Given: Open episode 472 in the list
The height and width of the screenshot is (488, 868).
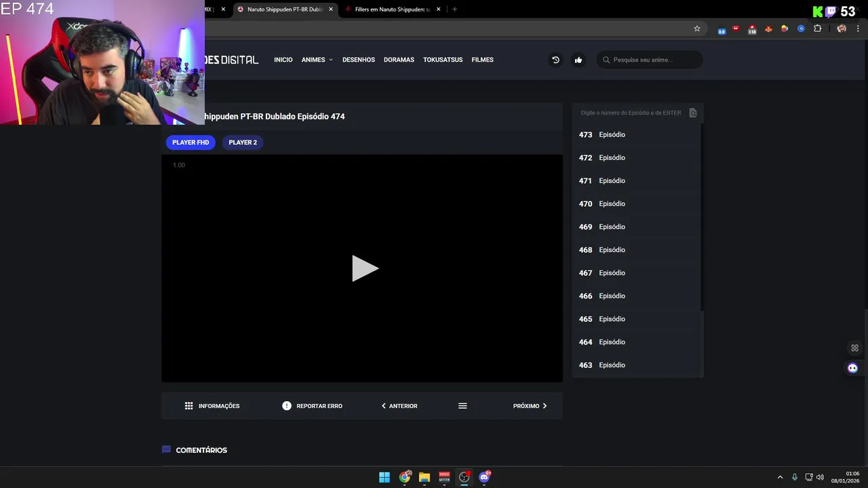Looking at the screenshot, I should 635,158.
